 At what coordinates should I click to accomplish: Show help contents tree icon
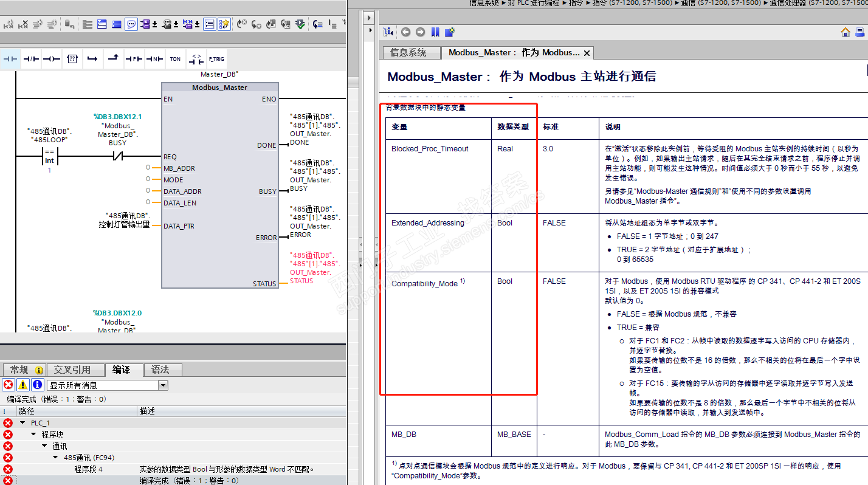pyautogui.click(x=389, y=32)
